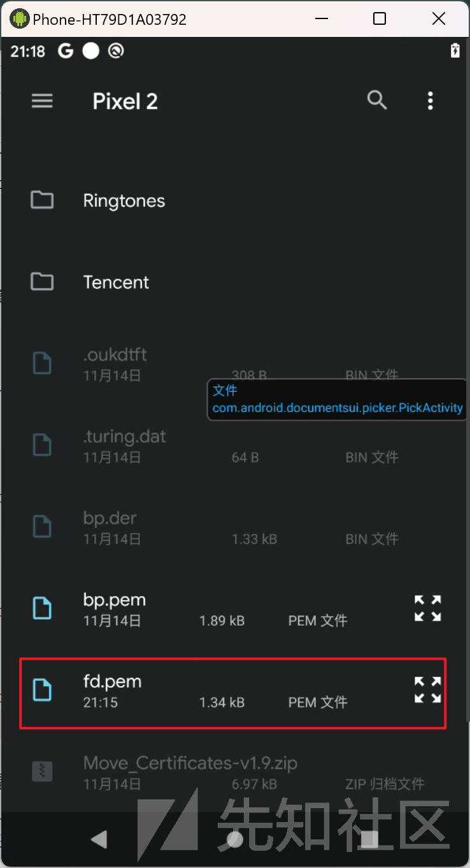Open the hamburger navigation menu
470x868 pixels.
(x=43, y=101)
